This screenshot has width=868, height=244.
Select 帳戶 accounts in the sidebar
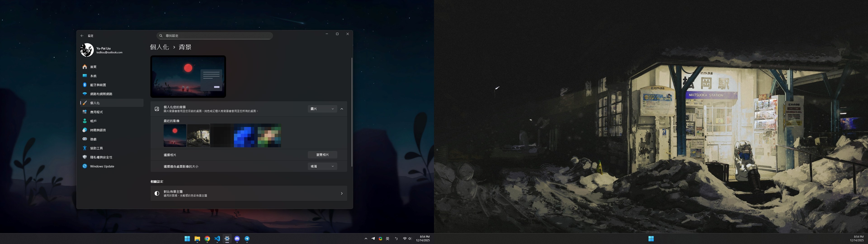click(93, 121)
